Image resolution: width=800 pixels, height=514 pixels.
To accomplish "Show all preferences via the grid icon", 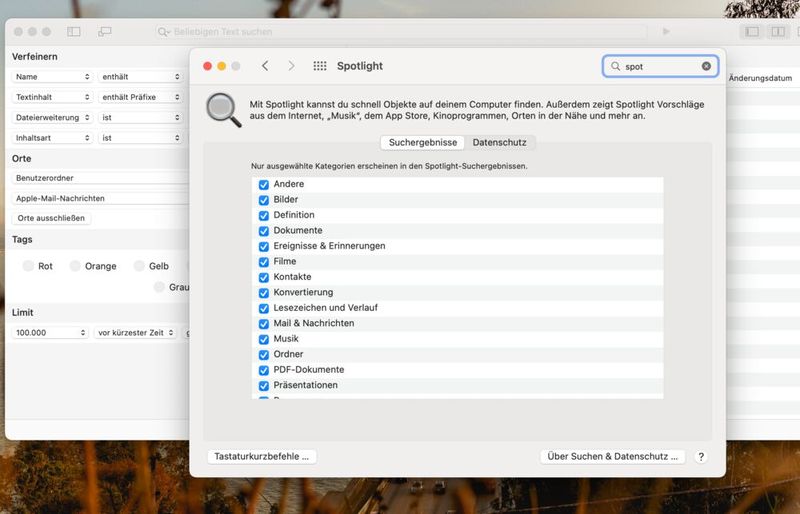I will point(320,66).
